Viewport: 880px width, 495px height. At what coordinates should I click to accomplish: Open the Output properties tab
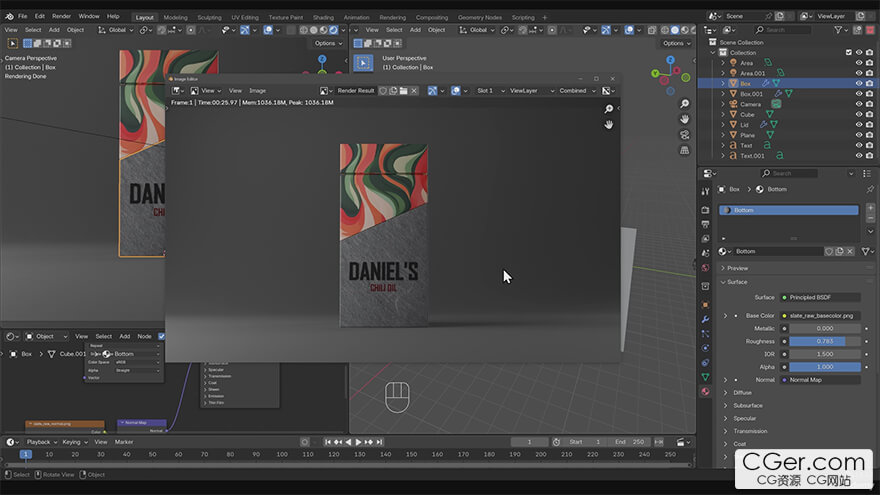coord(705,224)
